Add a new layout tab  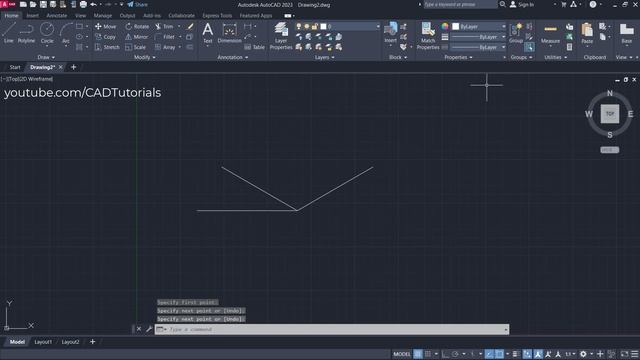[x=92, y=342]
